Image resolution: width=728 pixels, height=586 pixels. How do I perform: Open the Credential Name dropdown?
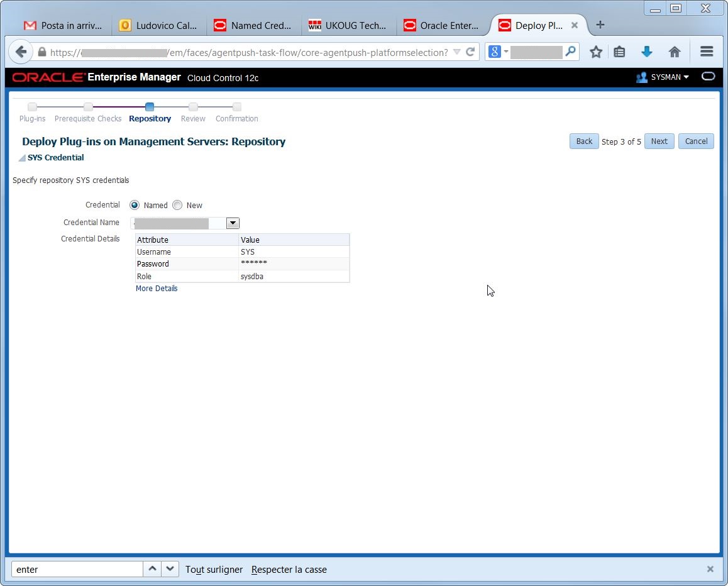[x=233, y=223]
